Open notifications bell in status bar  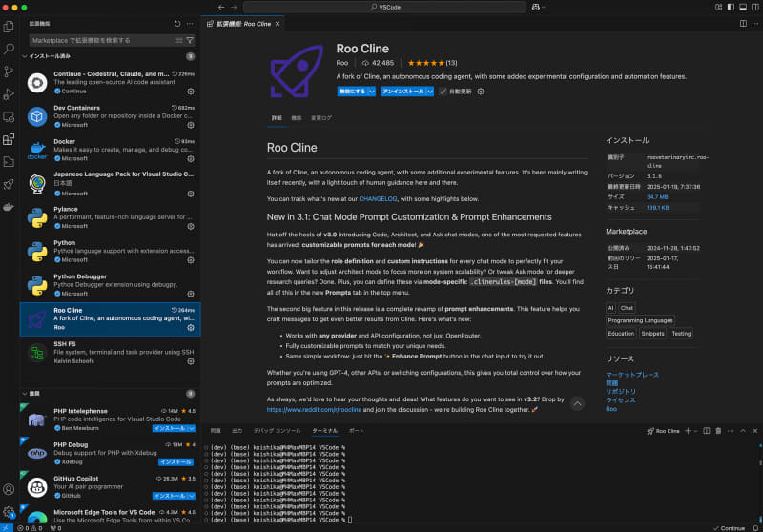(755, 528)
